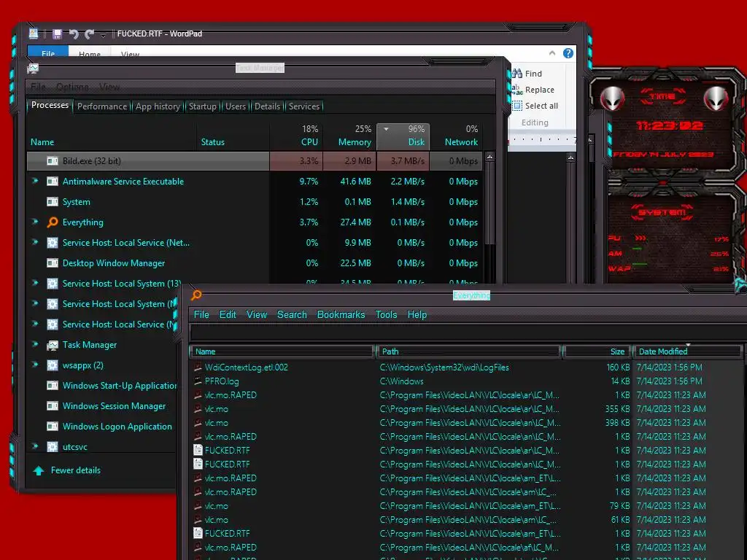Collapse the WordPad ribbon with the chevron
This screenshot has height=560, width=747.
[x=552, y=52]
